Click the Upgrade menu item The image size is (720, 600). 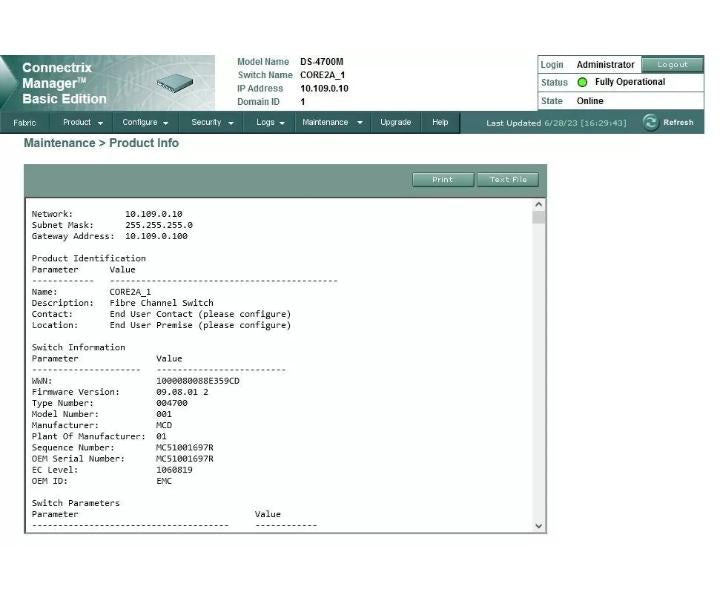395,122
